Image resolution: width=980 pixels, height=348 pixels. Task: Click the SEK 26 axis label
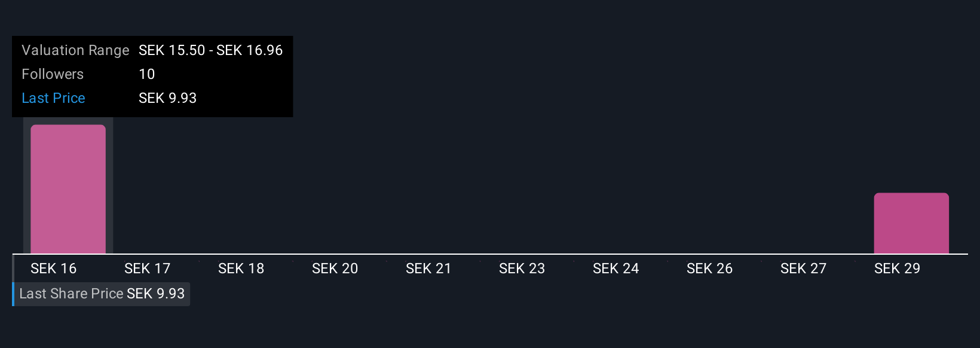point(709,268)
